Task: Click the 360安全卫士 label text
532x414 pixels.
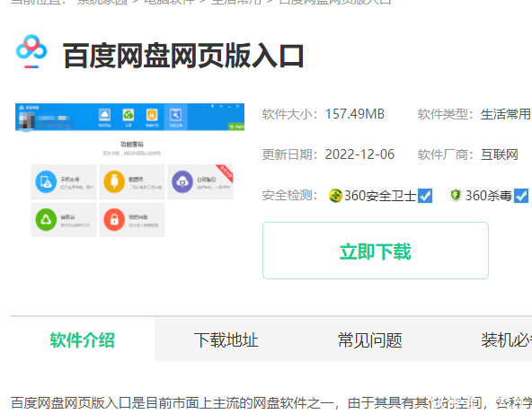Action: click(380, 196)
